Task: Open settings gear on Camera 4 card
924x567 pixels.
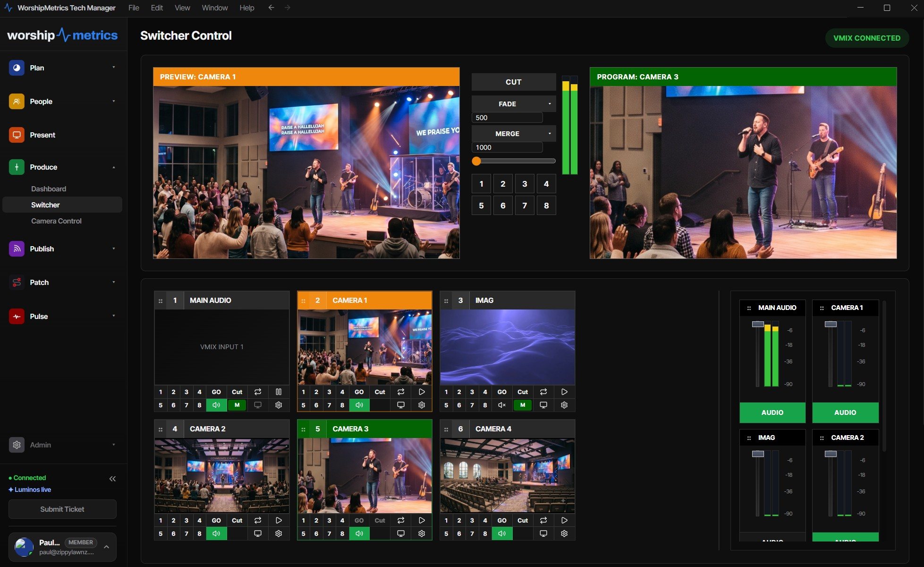Action: tap(564, 533)
